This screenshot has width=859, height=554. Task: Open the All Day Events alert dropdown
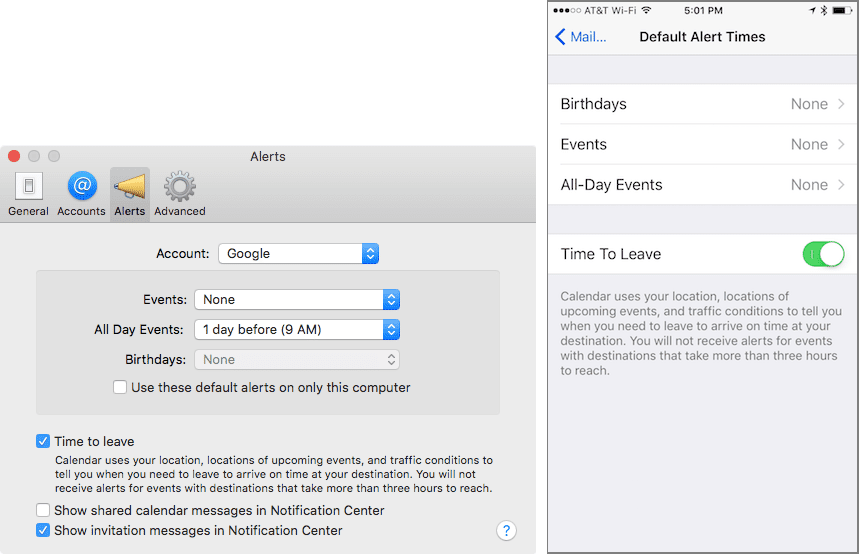[297, 330]
